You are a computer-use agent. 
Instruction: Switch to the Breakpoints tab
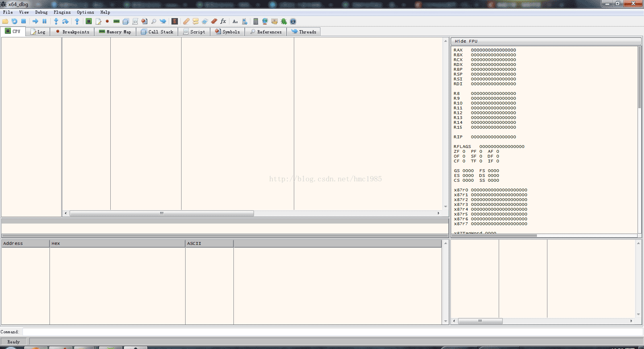pyautogui.click(x=72, y=32)
